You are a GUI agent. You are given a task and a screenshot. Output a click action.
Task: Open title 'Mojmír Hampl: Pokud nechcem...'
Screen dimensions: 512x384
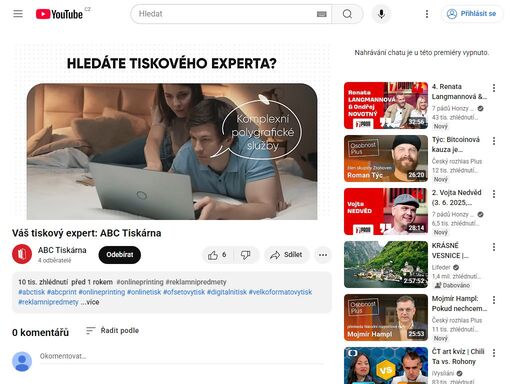click(x=459, y=304)
